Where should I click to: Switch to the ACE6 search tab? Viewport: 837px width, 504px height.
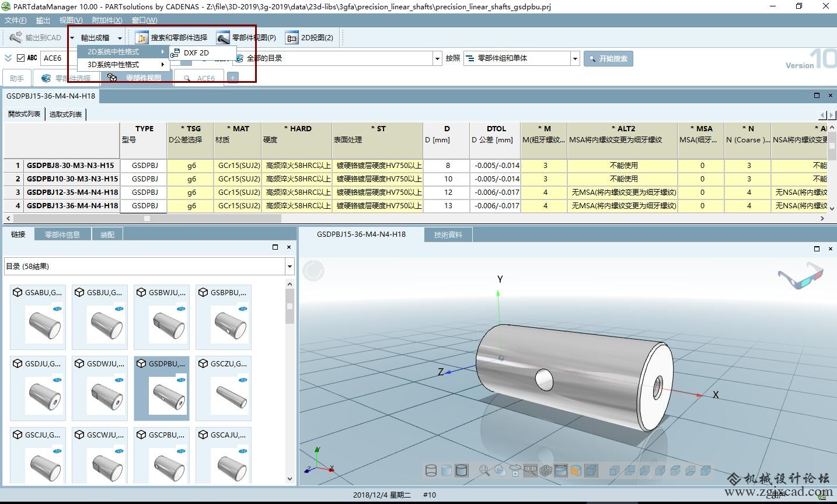(199, 78)
